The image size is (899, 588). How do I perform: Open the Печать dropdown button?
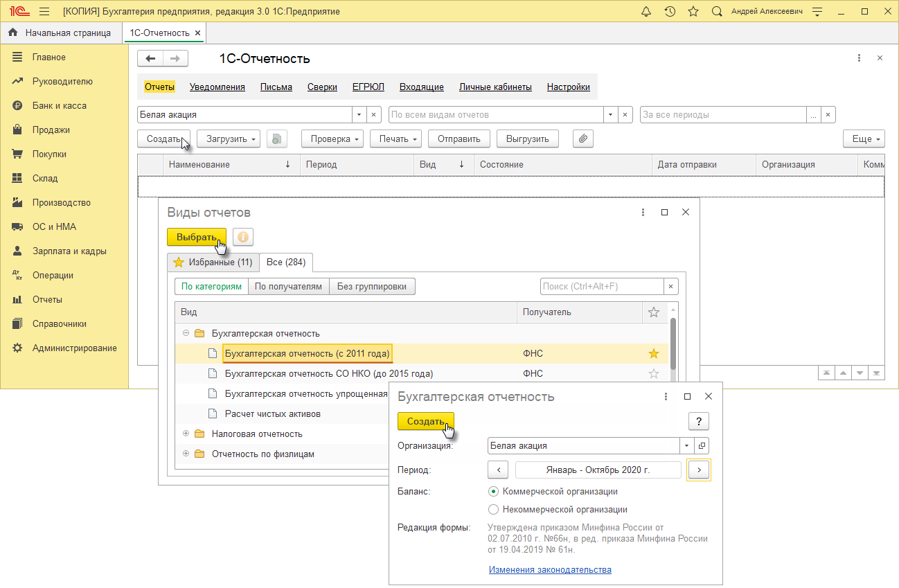click(396, 139)
